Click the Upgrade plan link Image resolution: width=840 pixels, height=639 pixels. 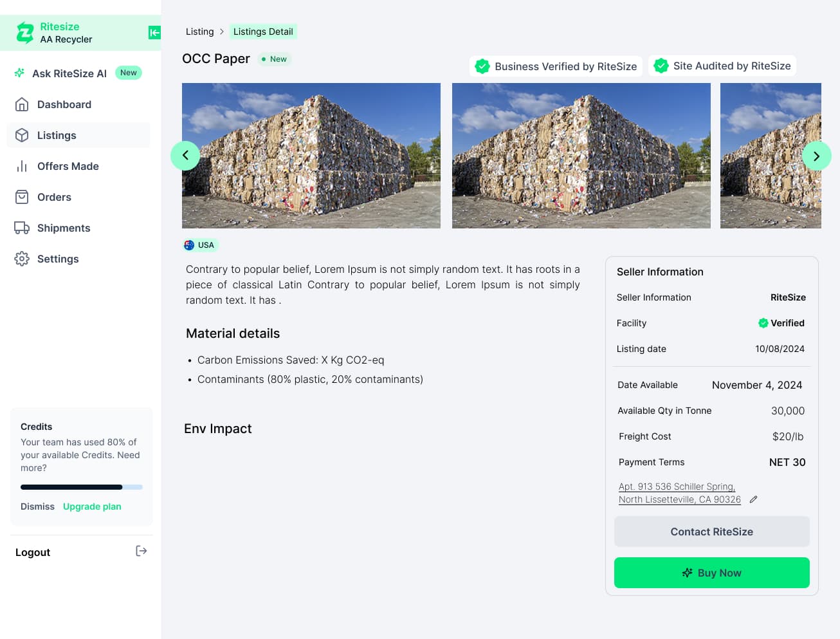pos(91,506)
